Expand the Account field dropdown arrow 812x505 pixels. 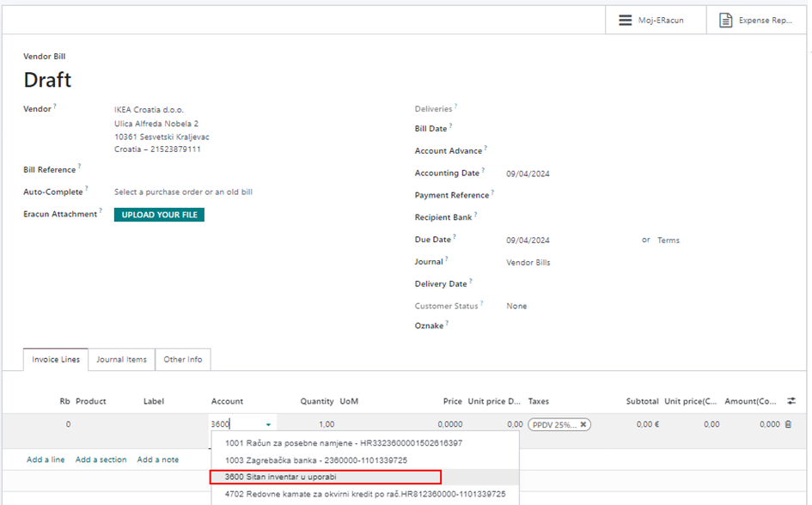(269, 424)
